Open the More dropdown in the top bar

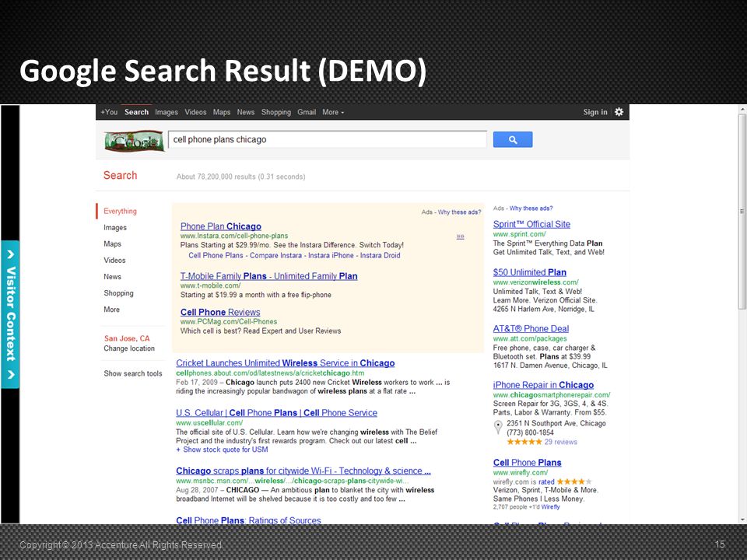click(333, 112)
